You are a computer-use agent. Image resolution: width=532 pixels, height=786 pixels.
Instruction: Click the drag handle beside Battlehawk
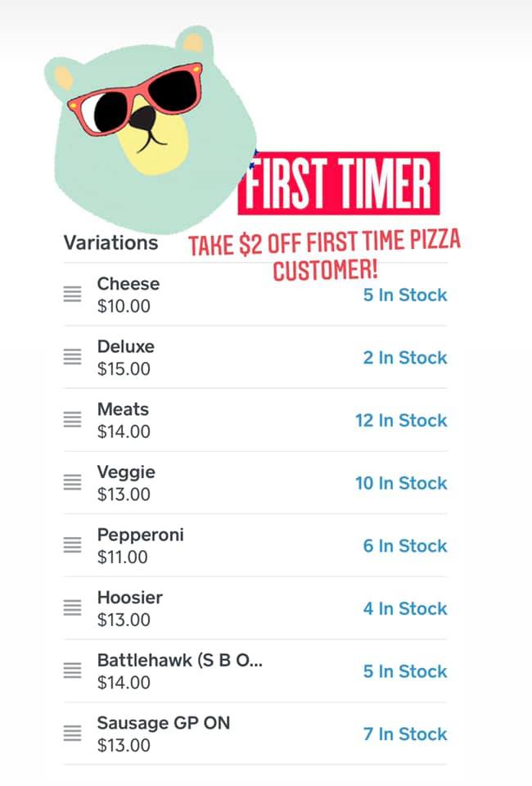pyautogui.click(x=73, y=671)
